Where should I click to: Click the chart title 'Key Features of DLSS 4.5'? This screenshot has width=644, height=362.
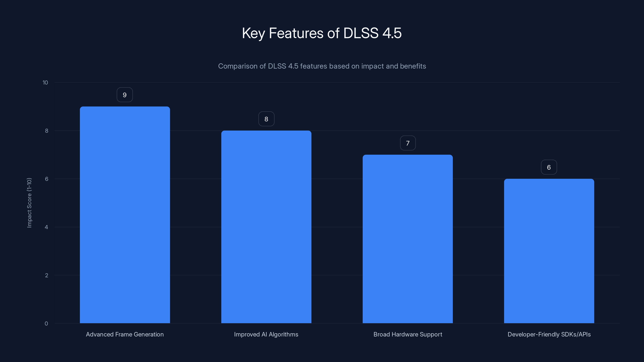point(322,33)
